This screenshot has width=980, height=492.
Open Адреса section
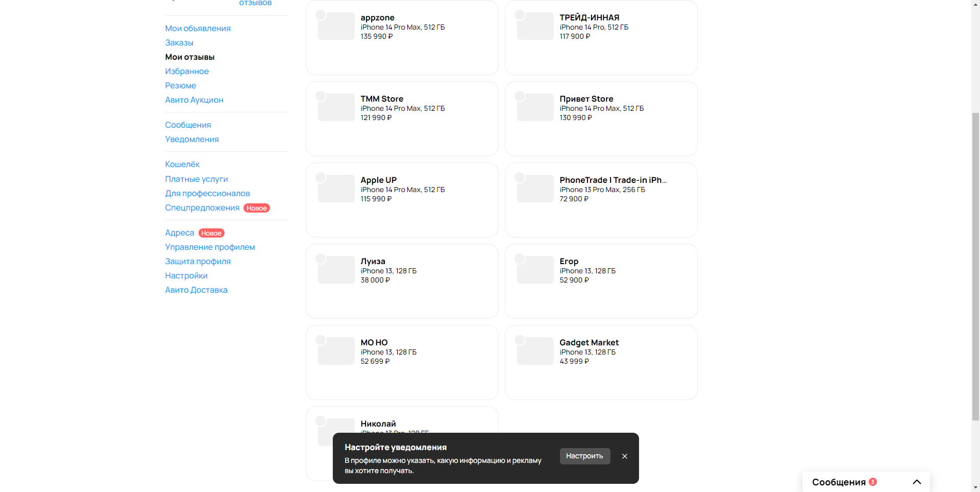pyautogui.click(x=180, y=233)
